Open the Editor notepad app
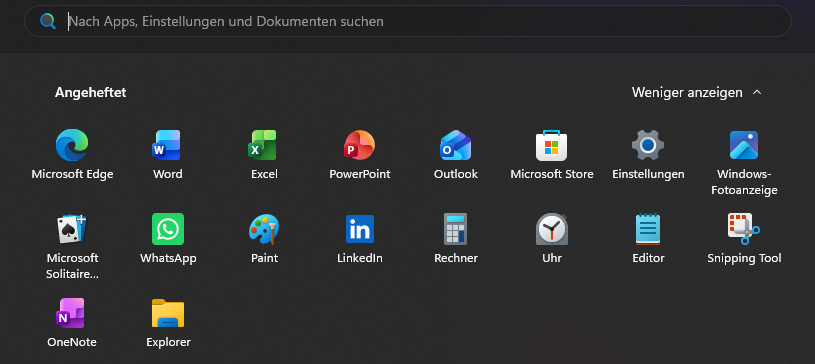This screenshot has height=364, width=815. (648, 229)
